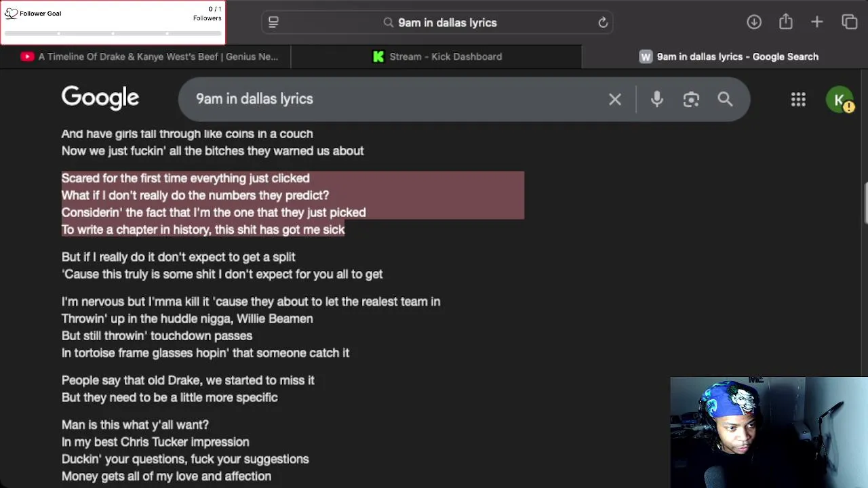Click lyric 'What if I don't really do the numbers they predict?'
Screen dimensions: 868x488
pos(195,195)
